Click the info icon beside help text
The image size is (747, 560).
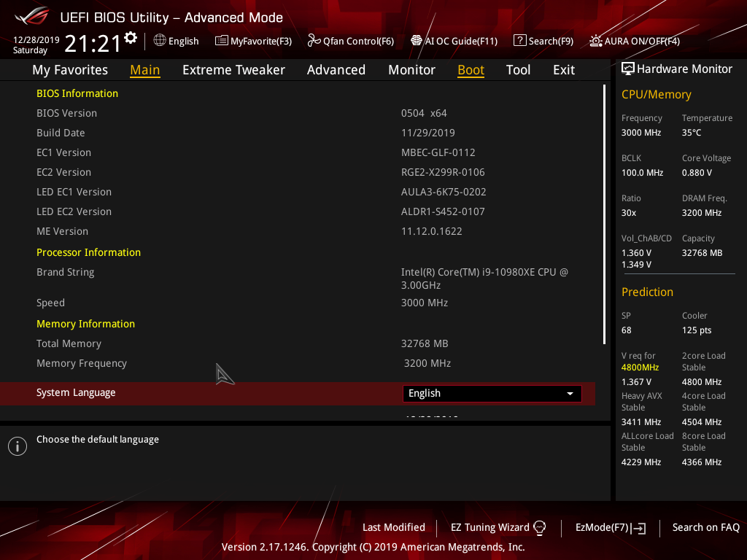(x=18, y=446)
